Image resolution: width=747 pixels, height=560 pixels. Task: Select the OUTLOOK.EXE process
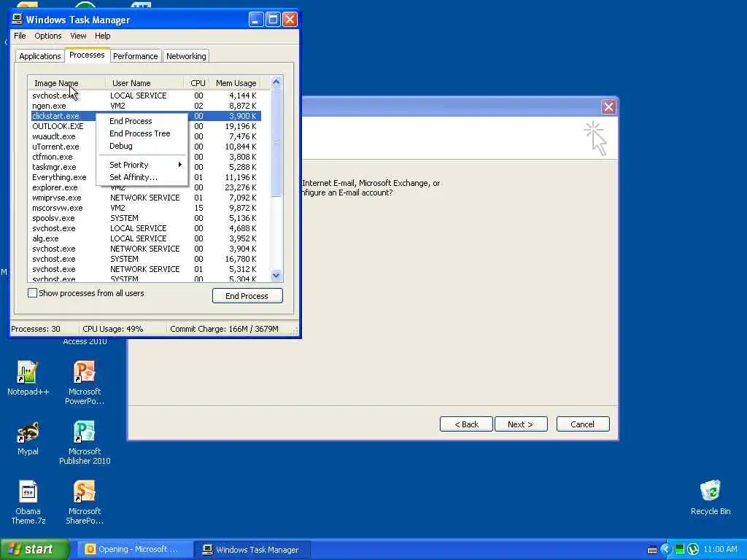point(145,126)
